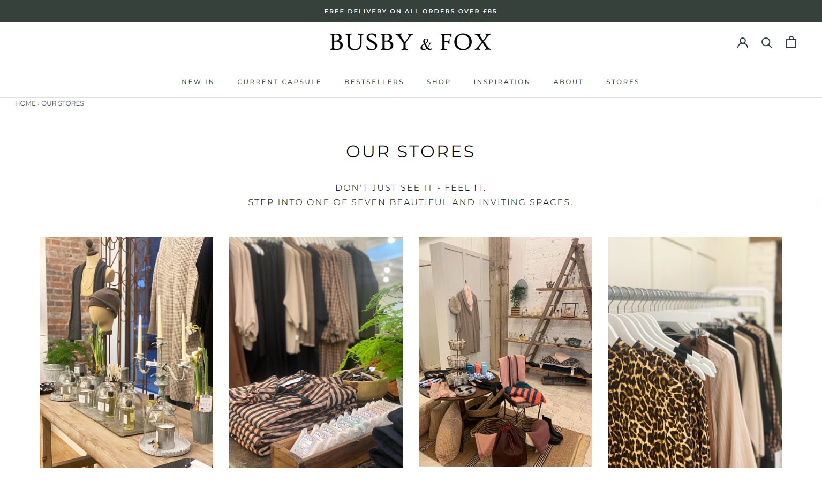Open the search magnifier icon
The width and height of the screenshot is (822, 504).
point(767,42)
